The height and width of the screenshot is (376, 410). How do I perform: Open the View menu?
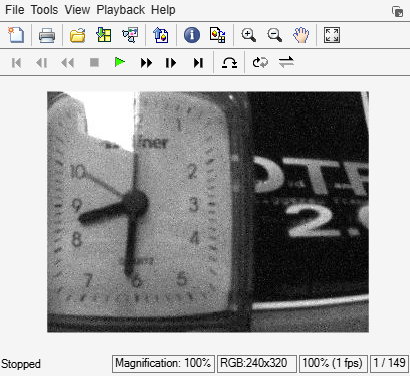[x=77, y=10]
